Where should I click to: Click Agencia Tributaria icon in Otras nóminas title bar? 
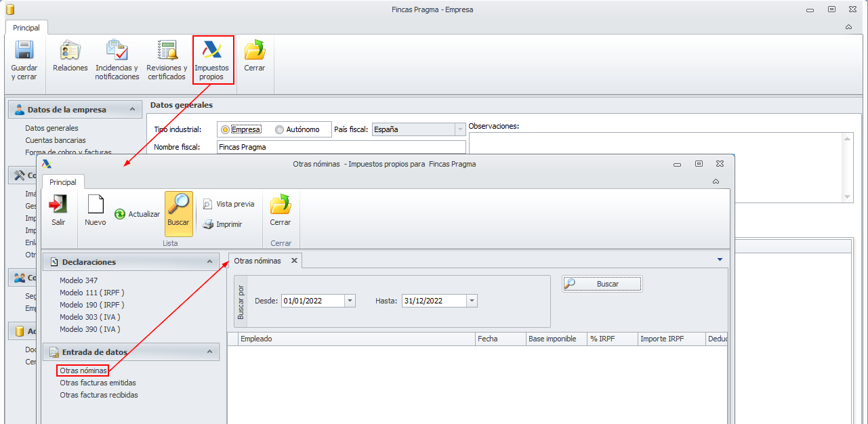(47, 164)
